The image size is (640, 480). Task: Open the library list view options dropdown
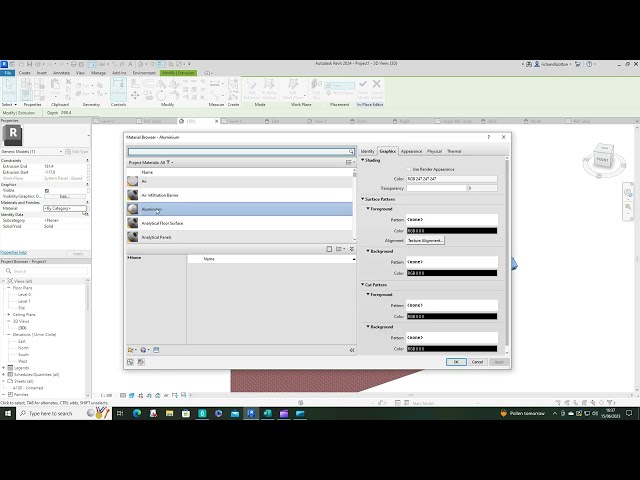(x=340, y=249)
